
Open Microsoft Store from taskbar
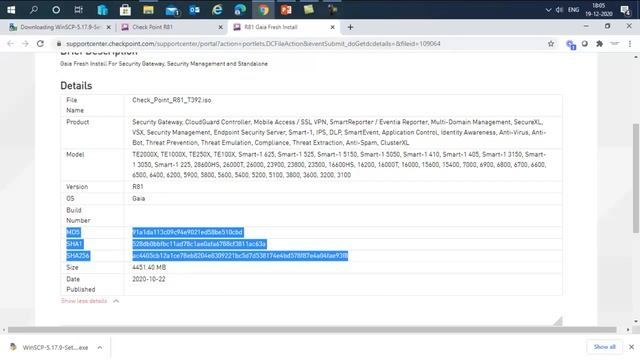pos(125,9)
